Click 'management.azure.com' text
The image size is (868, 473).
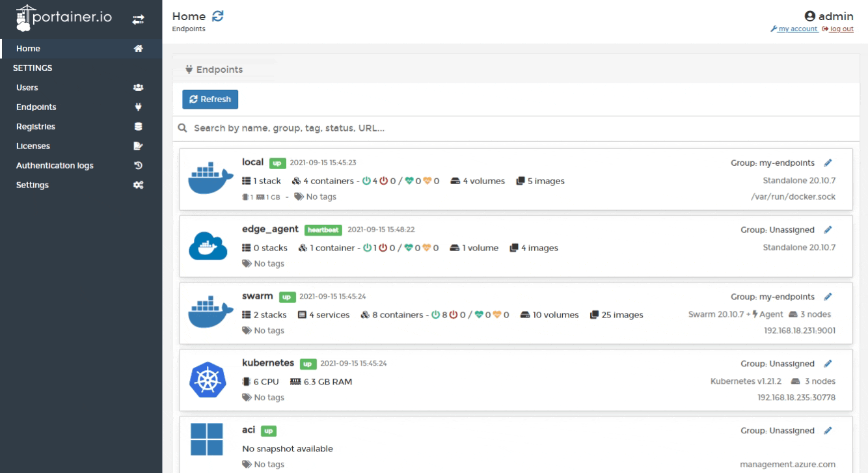[x=788, y=465]
